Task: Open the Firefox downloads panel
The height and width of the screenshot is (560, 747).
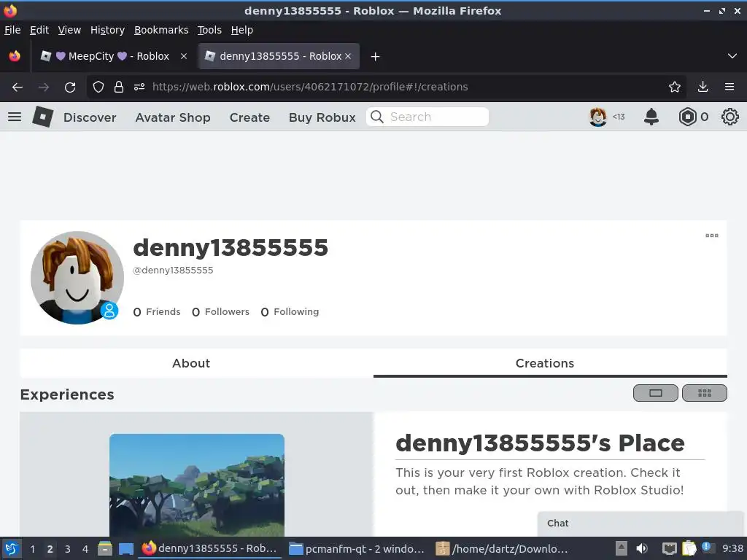Action: pos(703,87)
